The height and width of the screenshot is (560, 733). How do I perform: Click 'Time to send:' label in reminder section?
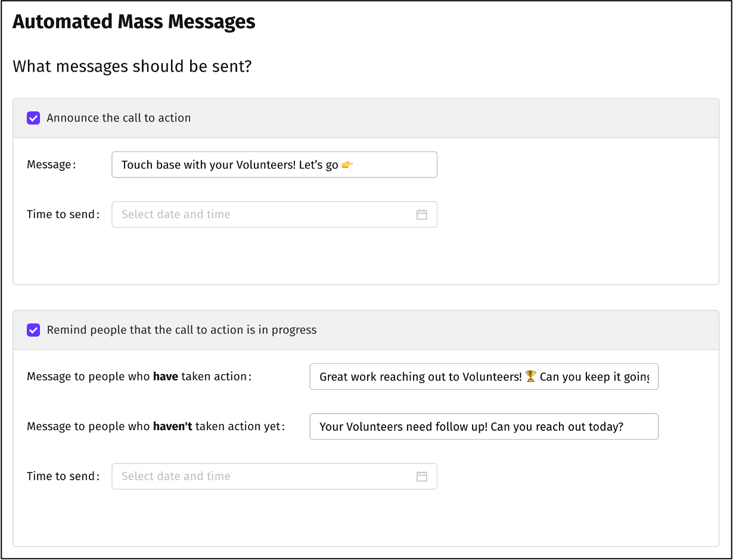pos(63,477)
